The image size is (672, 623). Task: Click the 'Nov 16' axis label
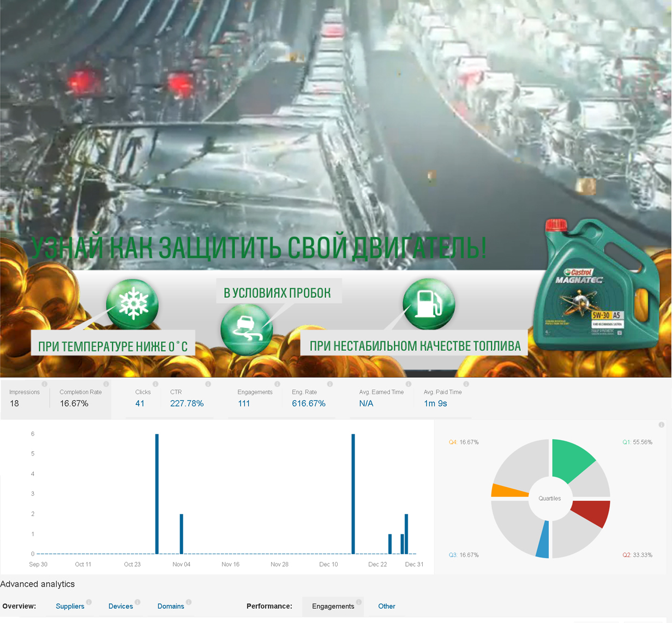pos(230,565)
